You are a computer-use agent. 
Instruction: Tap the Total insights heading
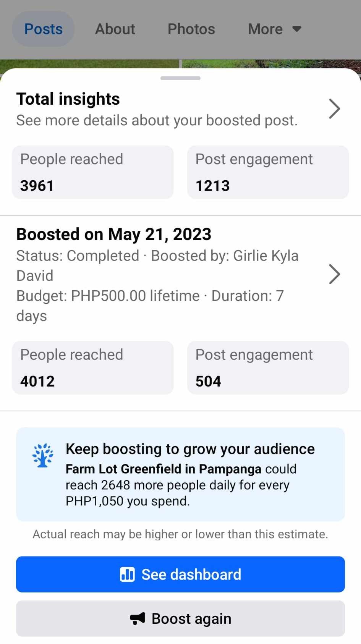68,99
